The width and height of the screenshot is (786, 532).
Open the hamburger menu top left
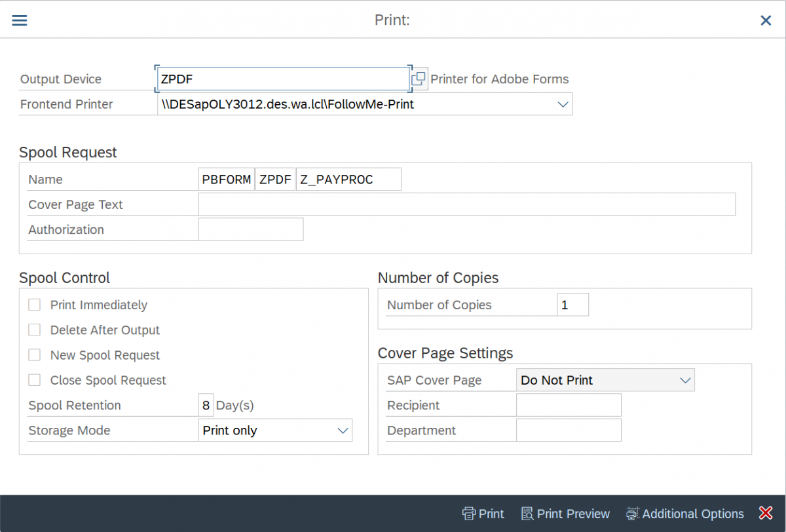click(x=19, y=20)
